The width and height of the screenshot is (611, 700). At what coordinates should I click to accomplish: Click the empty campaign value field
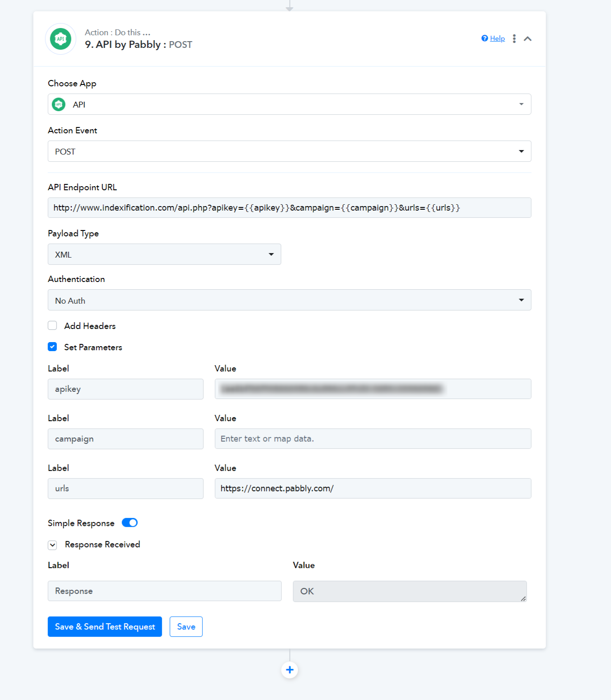pyautogui.click(x=373, y=439)
